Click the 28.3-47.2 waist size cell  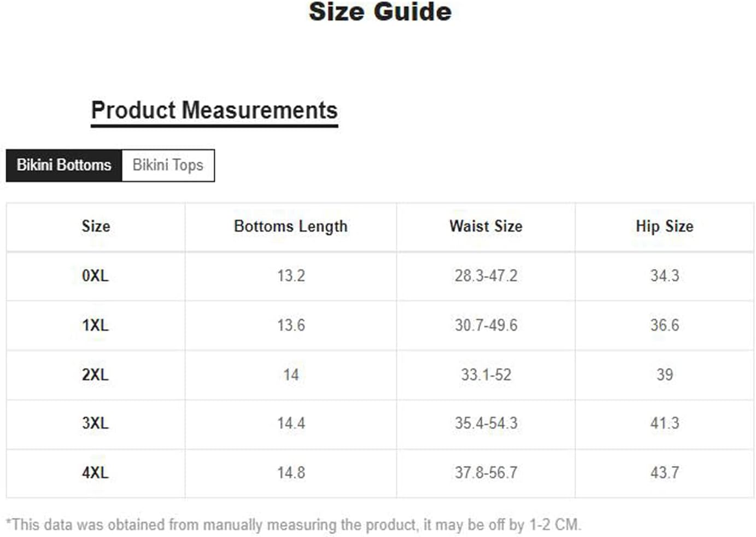pos(486,276)
